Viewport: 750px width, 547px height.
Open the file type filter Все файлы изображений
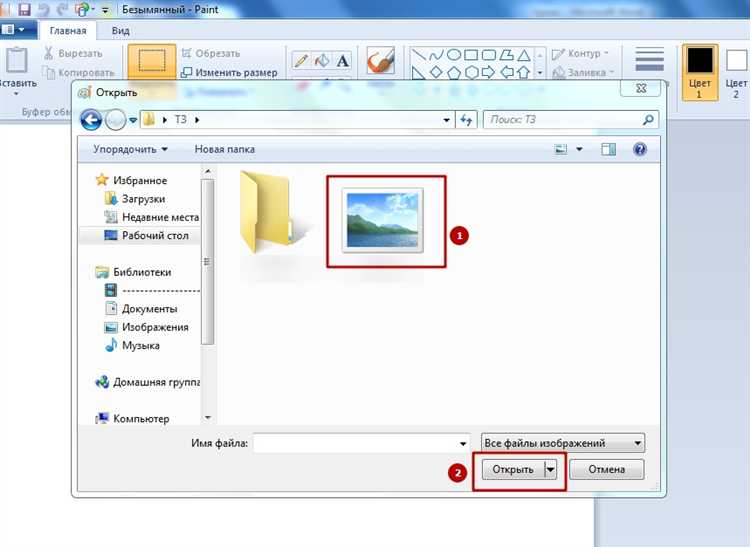(563, 443)
